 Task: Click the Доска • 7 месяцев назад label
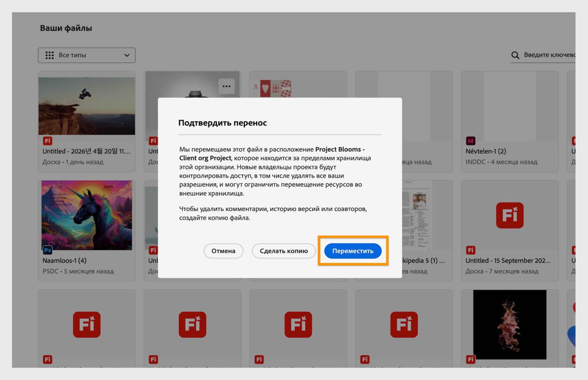[502, 271]
